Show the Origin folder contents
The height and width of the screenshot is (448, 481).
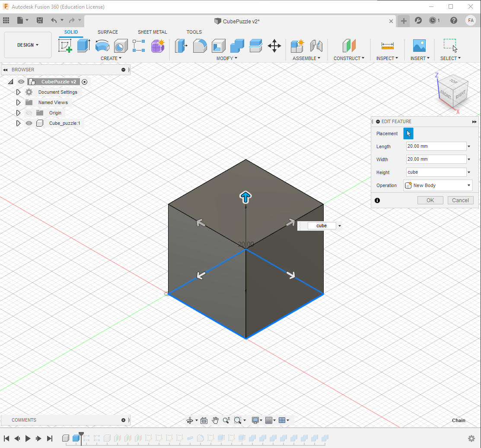[18, 113]
